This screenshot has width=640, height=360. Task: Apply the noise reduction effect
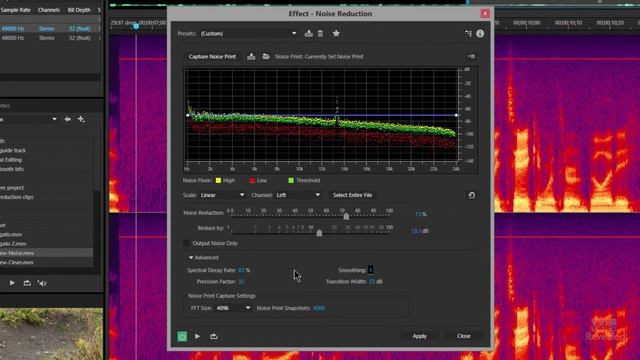(420, 336)
